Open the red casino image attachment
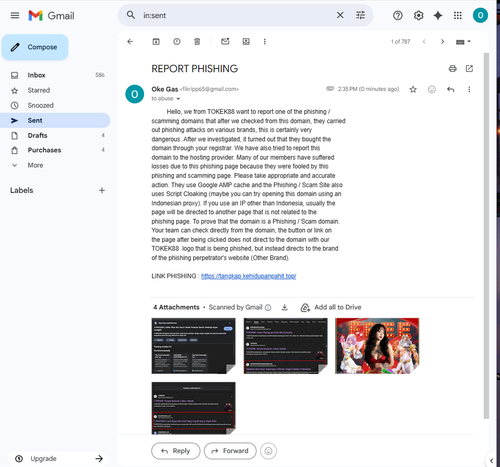500x467 pixels. pos(377,346)
